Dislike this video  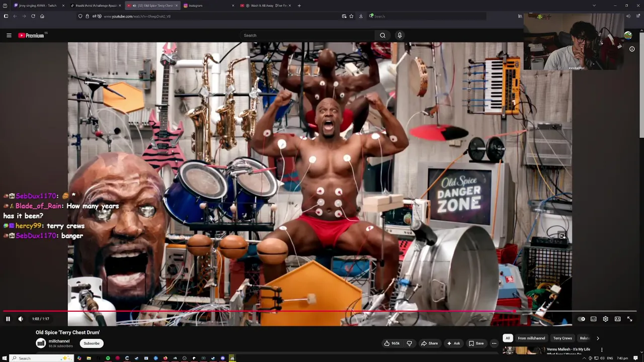click(410, 343)
